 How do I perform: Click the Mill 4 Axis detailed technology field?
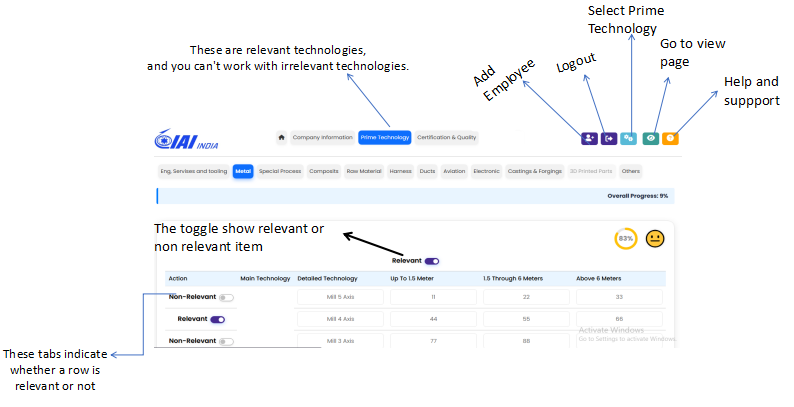tap(340, 319)
